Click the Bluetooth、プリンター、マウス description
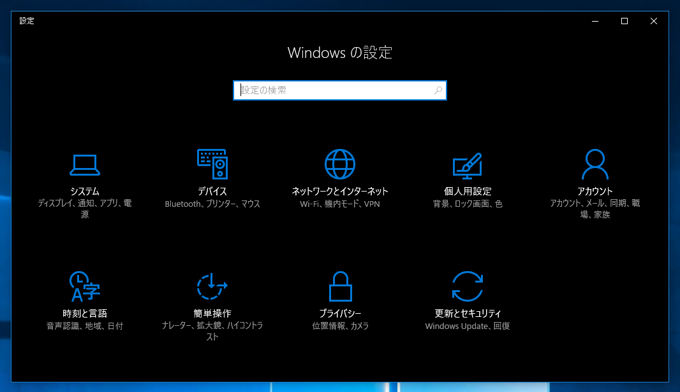This screenshot has height=392, width=680. [212, 204]
